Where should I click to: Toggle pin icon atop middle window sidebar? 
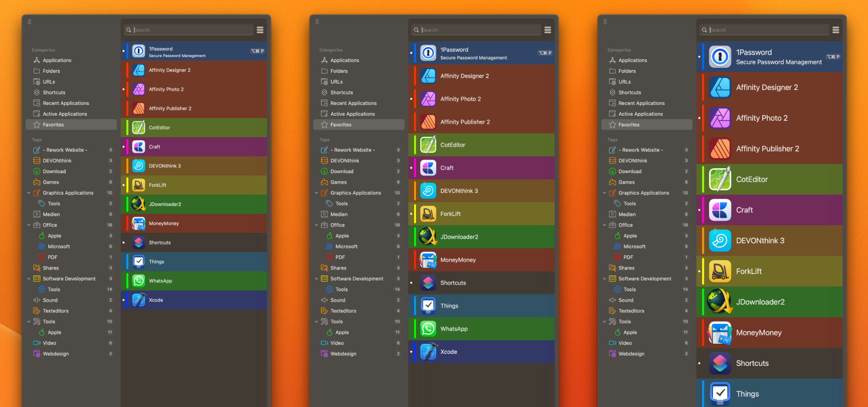(x=317, y=22)
